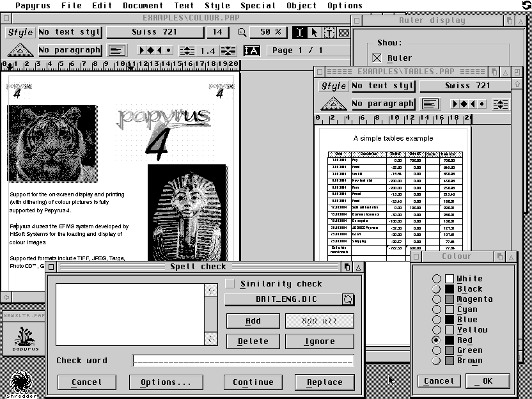Select the Magenta colour radio button

(436, 299)
